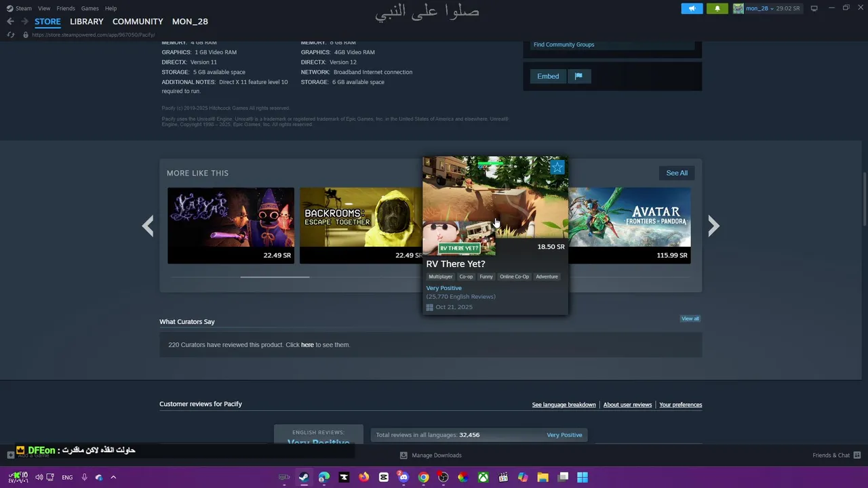Open Xbox app from the taskbar
Viewport: 868px width, 488px height.
pyautogui.click(x=483, y=477)
